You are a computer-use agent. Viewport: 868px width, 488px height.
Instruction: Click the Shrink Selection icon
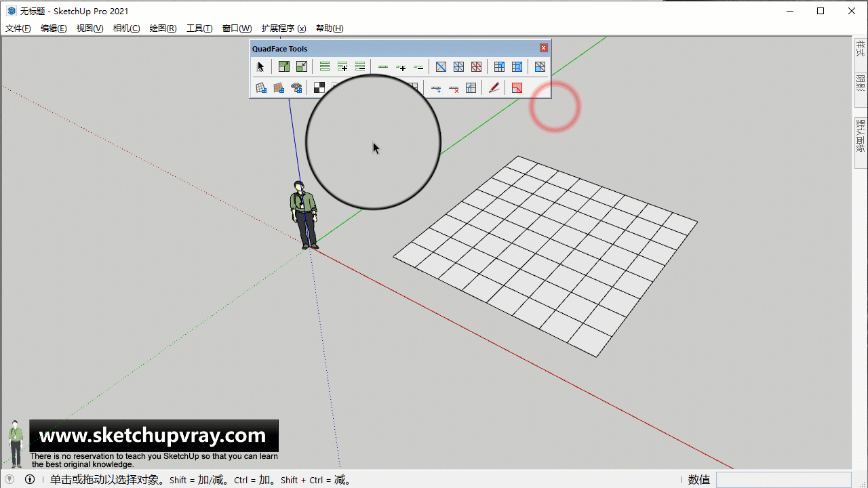pos(302,66)
